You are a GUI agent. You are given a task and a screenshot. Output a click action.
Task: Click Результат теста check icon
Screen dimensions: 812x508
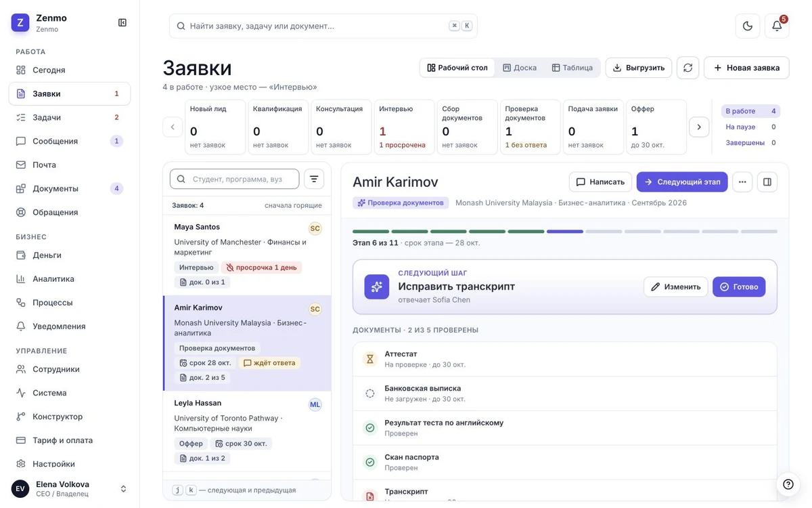pyautogui.click(x=370, y=427)
